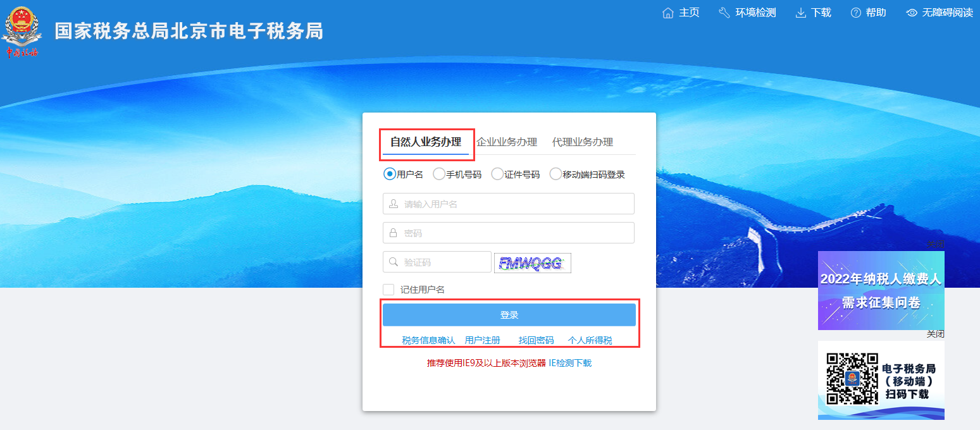Select 移动端扫码登录 radio option

pyautogui.click(x=555, y=174)
